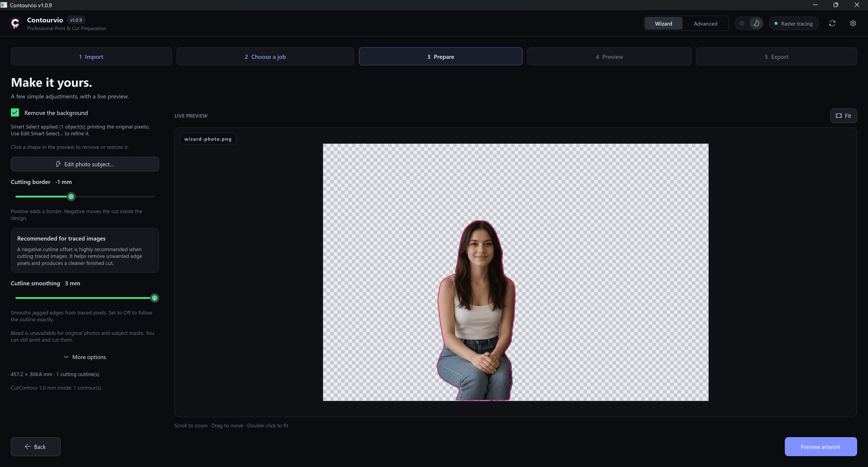Click Preview artwork button
This screenshot has height=467, width=868.
[821, 447]
